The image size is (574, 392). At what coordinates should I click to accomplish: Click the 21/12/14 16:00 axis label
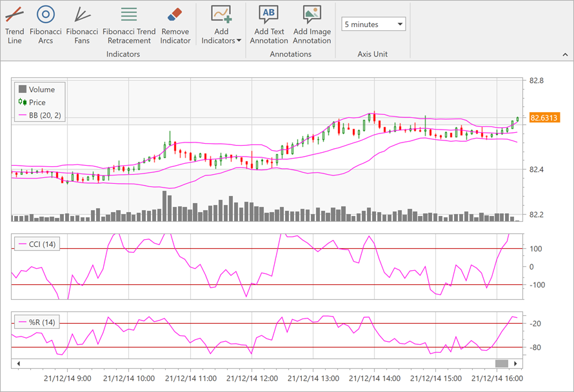click(x=497, y=378)
